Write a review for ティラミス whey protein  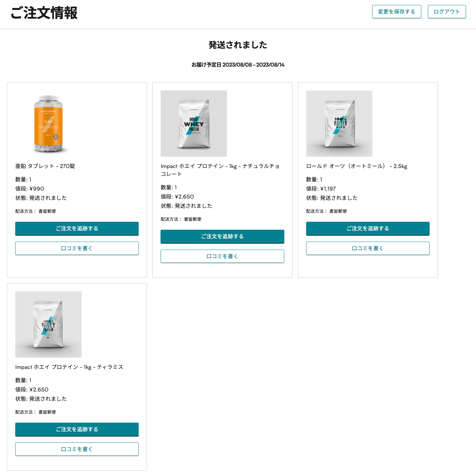click(x=77, y=449)
